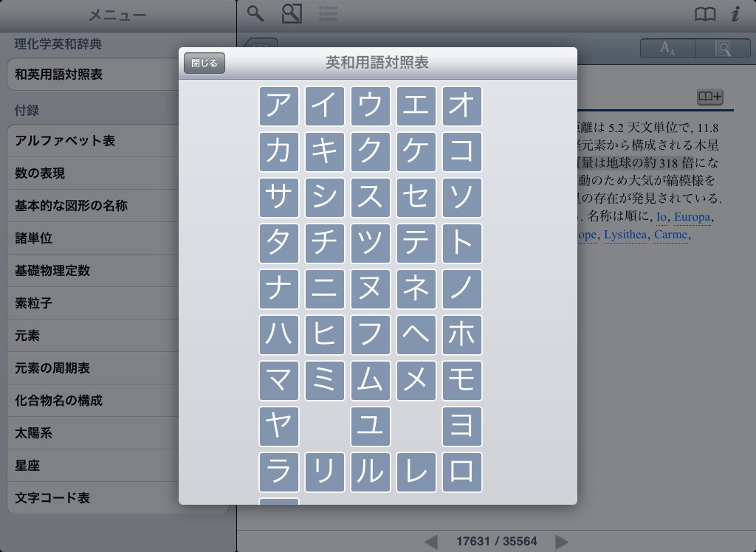Tap the font size AA button
The image size is (756, 552).
(668, 49)
